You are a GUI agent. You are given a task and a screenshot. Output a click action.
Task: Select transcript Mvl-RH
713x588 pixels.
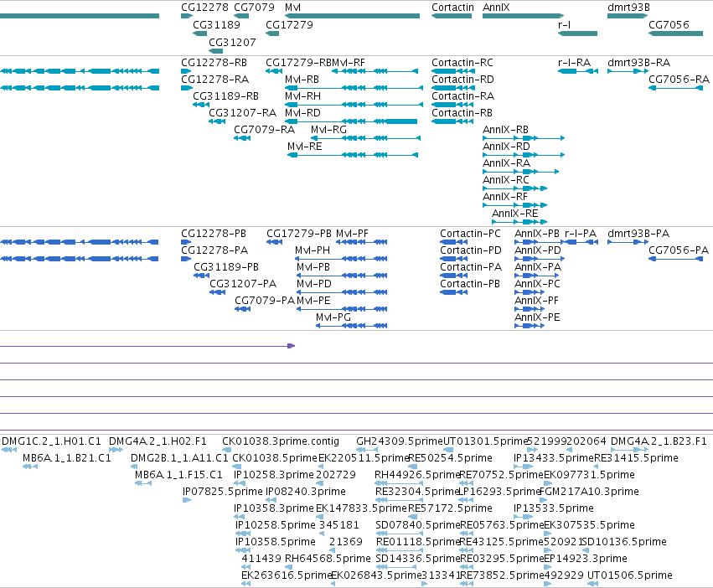[354, 105]
